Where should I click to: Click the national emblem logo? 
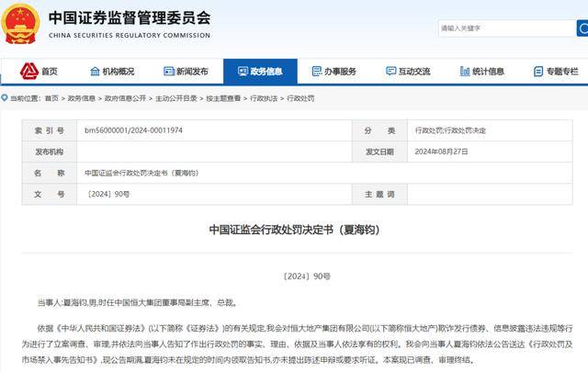(x=20, y=24)
